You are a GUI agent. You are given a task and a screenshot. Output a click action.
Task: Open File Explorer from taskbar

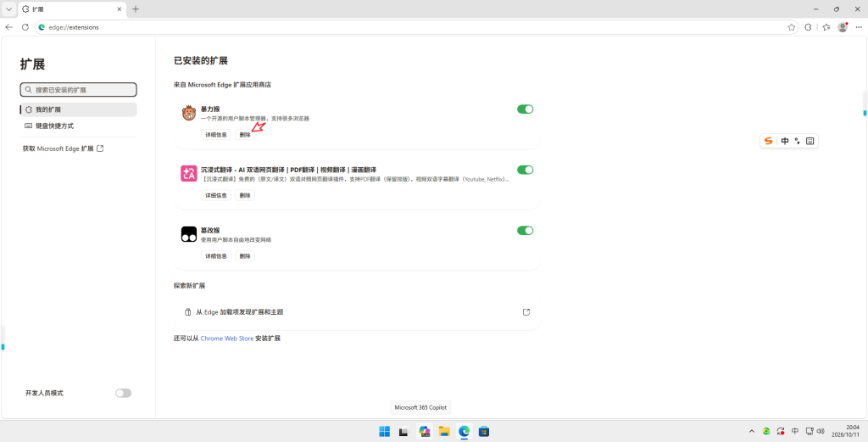(x=444, y=431)
